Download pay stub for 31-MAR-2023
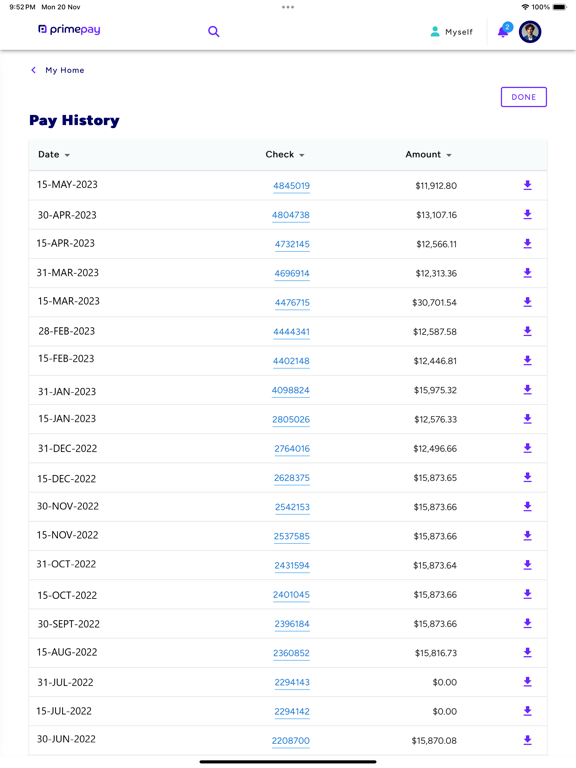The image size is (576, 768). [528, 273]
